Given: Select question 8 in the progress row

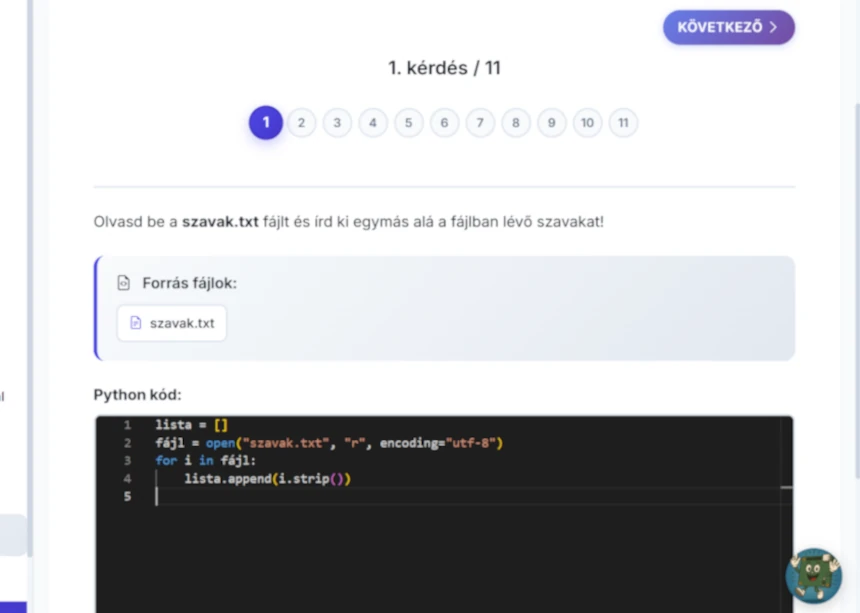Looking at the screenshot, I should (x=515, y=122).
